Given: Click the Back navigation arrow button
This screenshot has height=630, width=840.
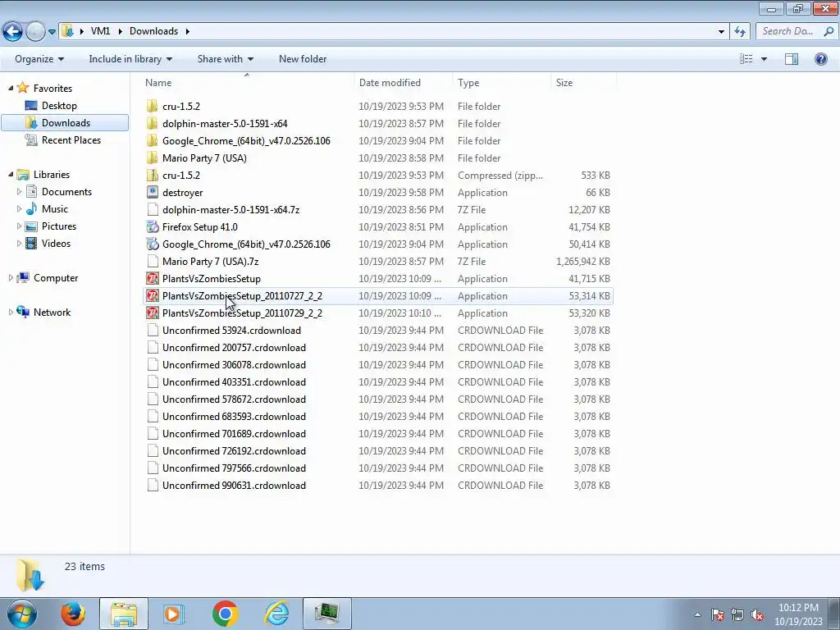Looking at the screenshot, I should pos(13,31).
